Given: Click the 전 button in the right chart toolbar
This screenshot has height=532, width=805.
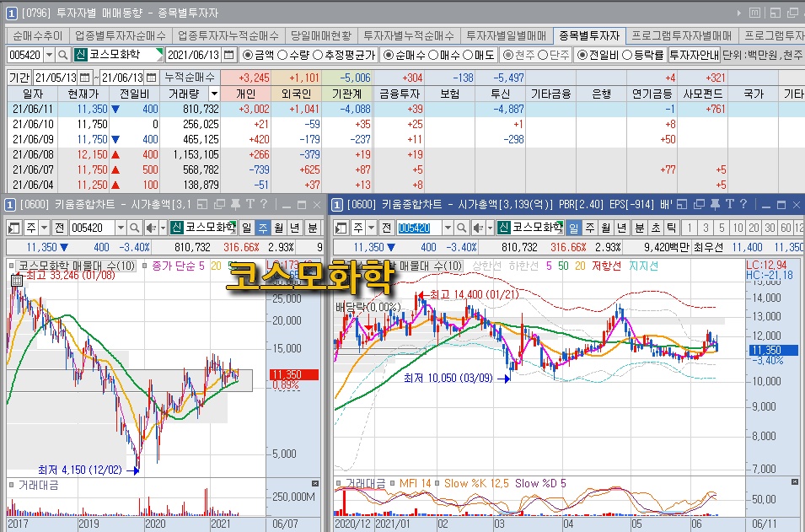Looking at the screenshot, I should point(387,228).
